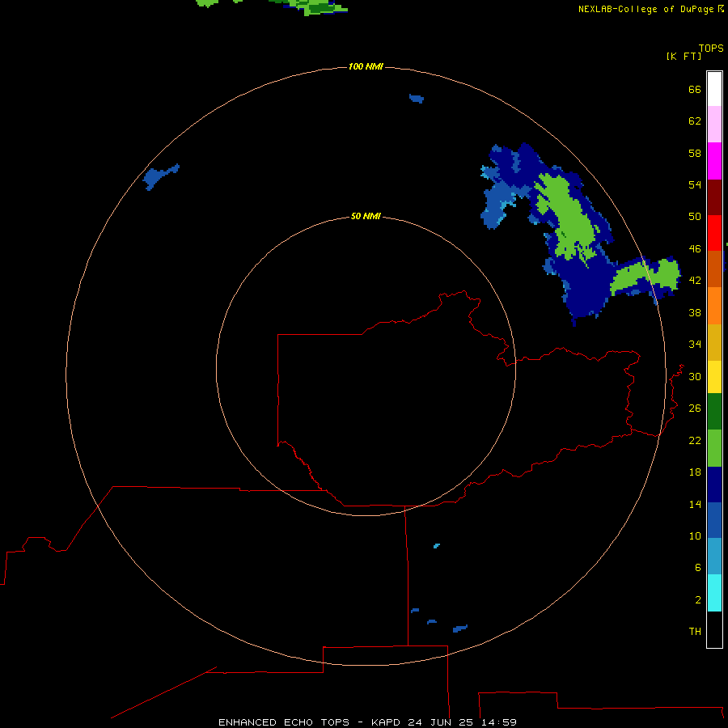Click the legend value 22
This screenshot has height=728, width=728.
[x=695, y=440]
